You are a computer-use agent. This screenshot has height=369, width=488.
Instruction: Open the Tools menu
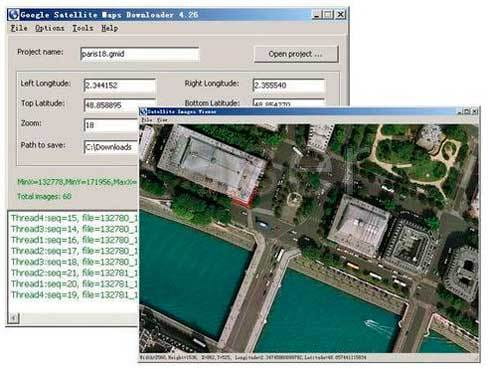pos(83,28)
